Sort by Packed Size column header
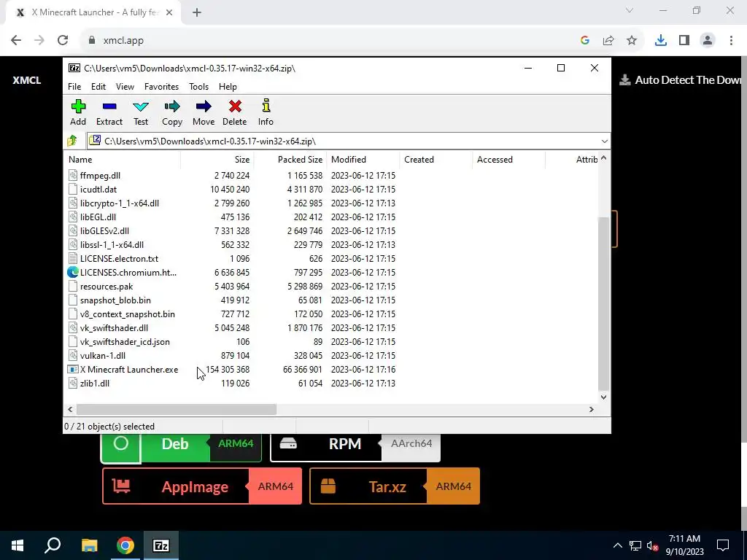 click(x=290, y=160)
